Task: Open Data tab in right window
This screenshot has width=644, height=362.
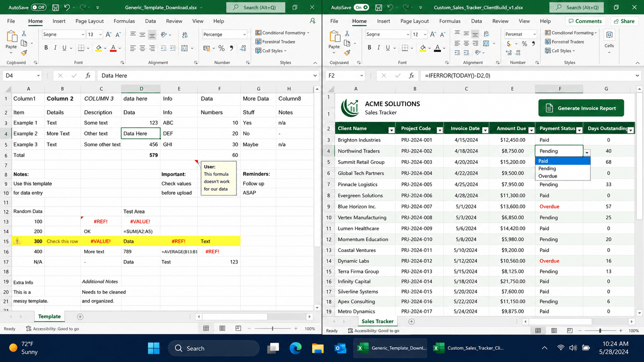Action: [x=476, y=21]
